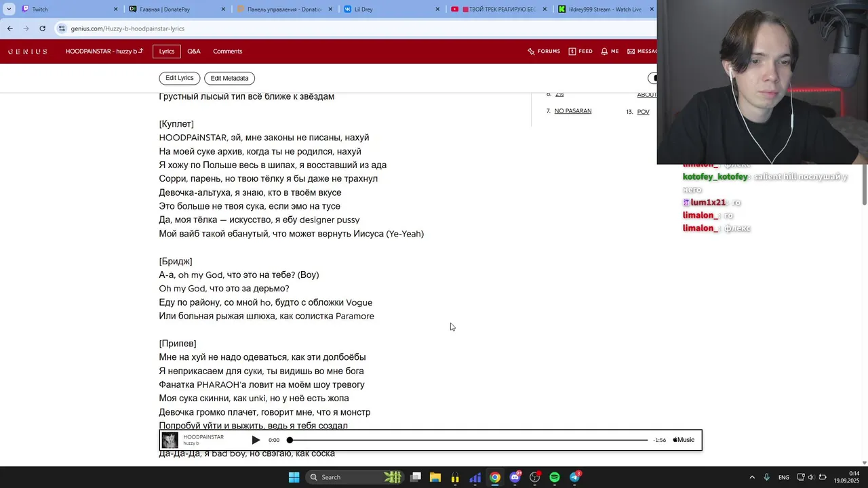Switch to Chrome on the taskbar
This screenshot has height=488, width=868.
point(495,477)
